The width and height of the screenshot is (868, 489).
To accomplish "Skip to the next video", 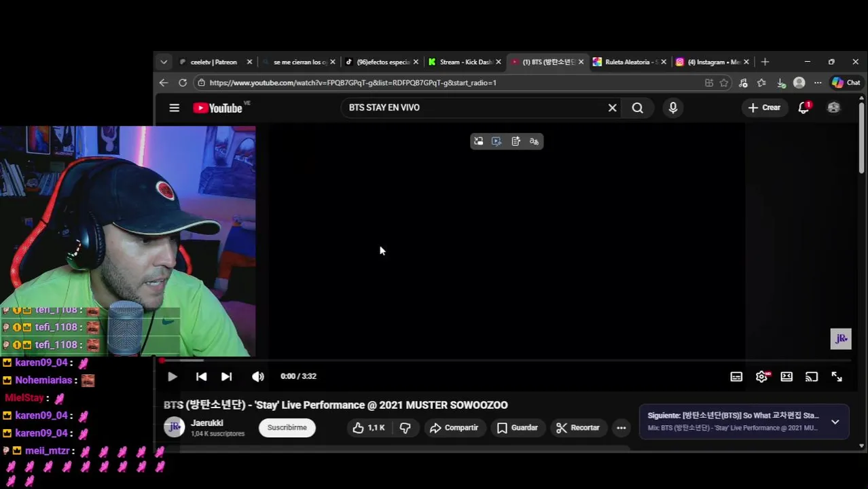I will (x=226, y=376).
